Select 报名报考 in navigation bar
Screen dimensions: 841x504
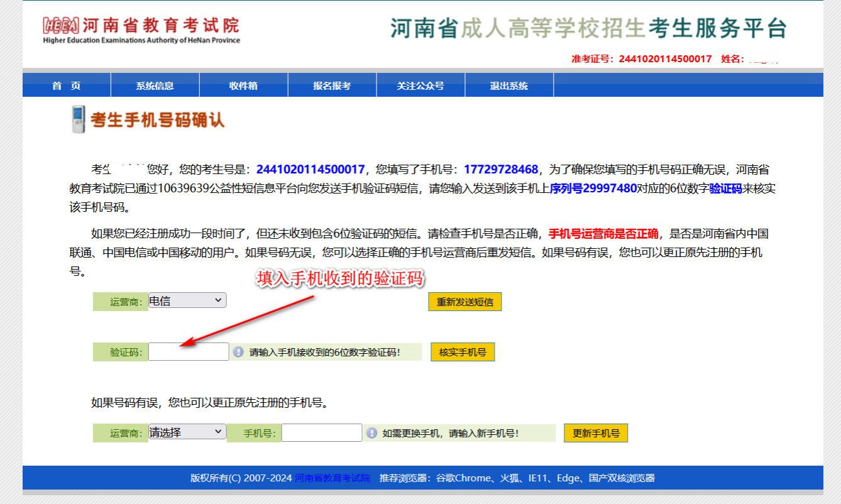[332, 86]
